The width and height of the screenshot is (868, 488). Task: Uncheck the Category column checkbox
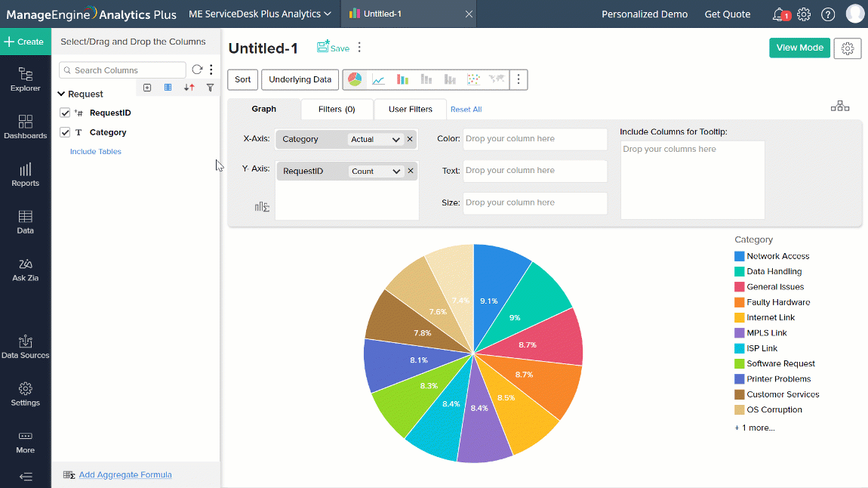pos(65,132)
